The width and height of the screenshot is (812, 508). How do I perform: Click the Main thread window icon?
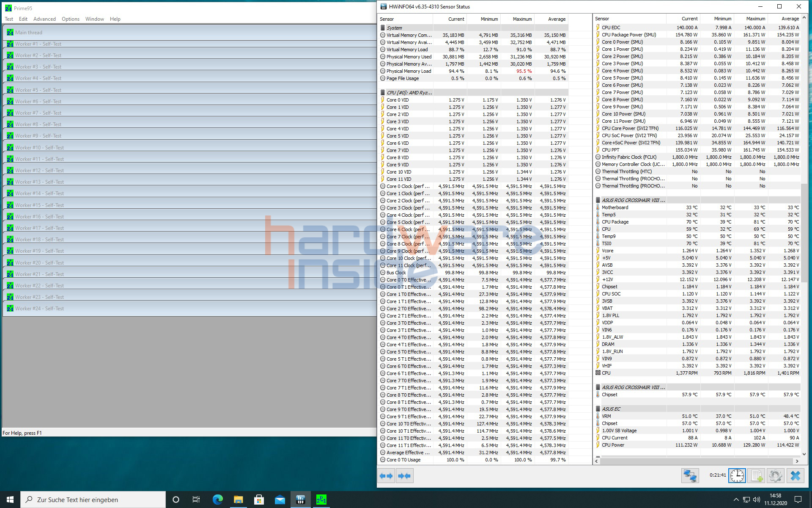point(10,32)
